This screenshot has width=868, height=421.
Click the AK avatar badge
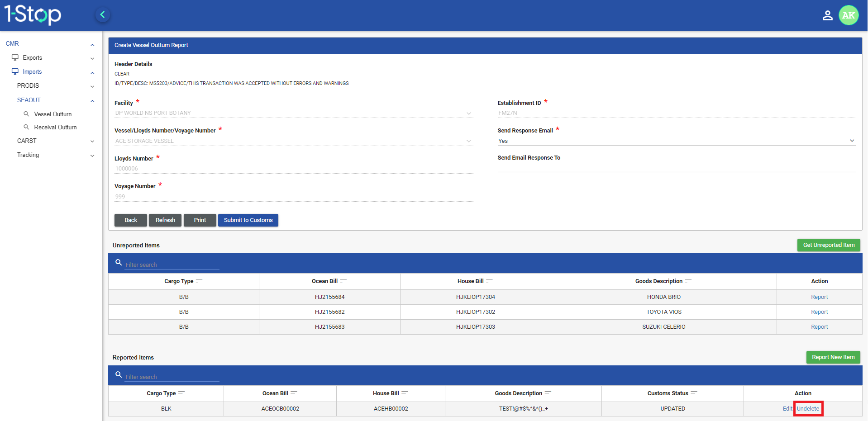click(x=848, y=15)
